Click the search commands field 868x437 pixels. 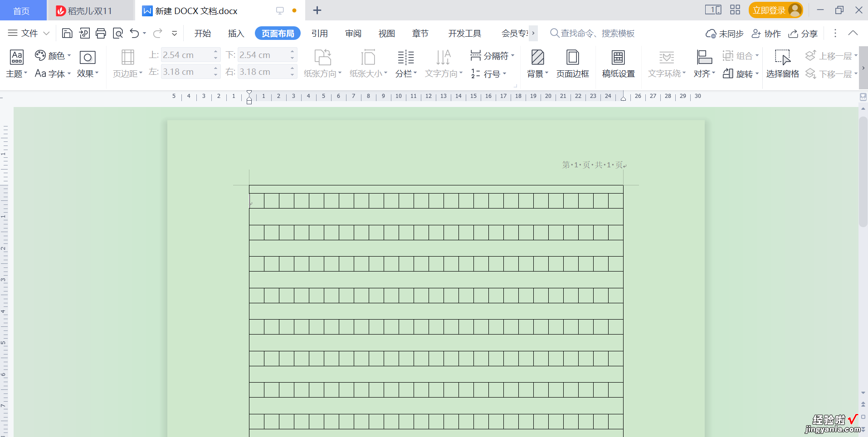tap(592, 33)
